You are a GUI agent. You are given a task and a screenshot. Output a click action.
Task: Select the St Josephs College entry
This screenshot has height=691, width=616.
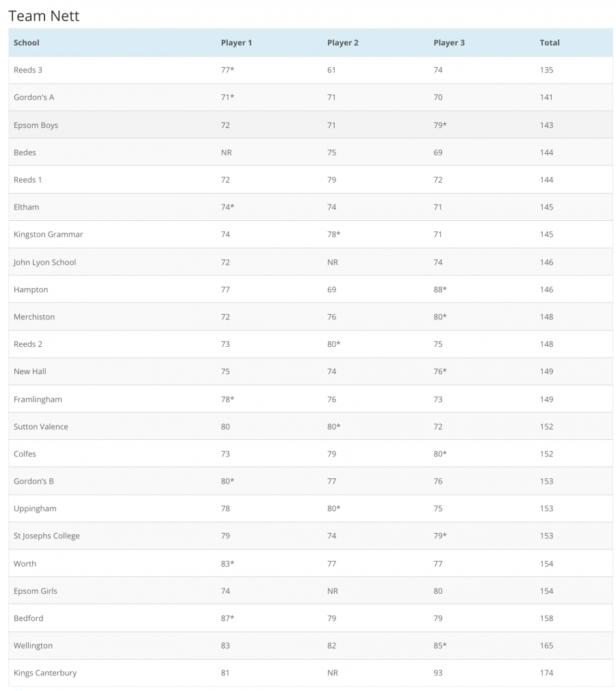click(47, 536)
